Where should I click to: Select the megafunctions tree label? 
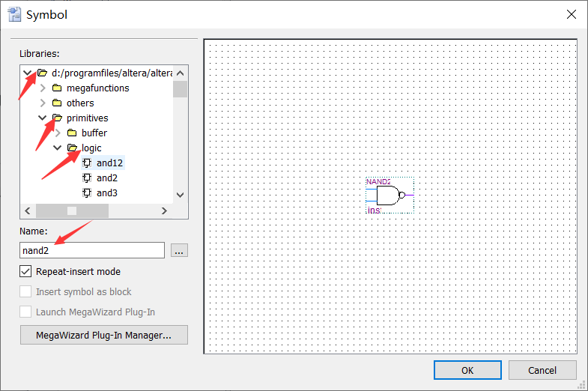[98, 88]
